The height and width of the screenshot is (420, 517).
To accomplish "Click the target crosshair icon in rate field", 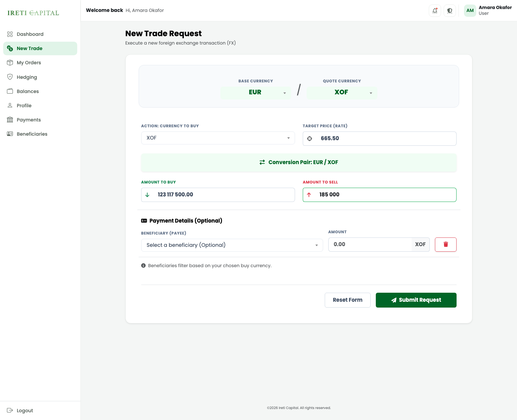I will [310, 139].
